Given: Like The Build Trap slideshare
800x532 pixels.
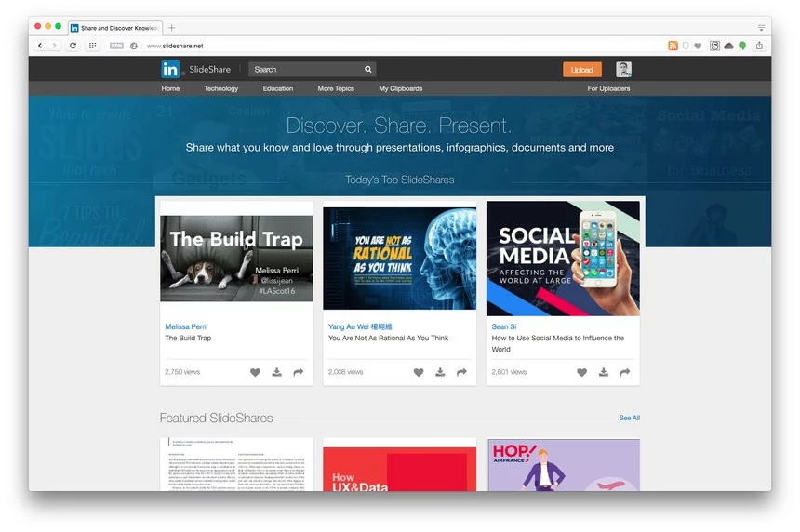Looking at the screenshot, I should pos(255,372).
